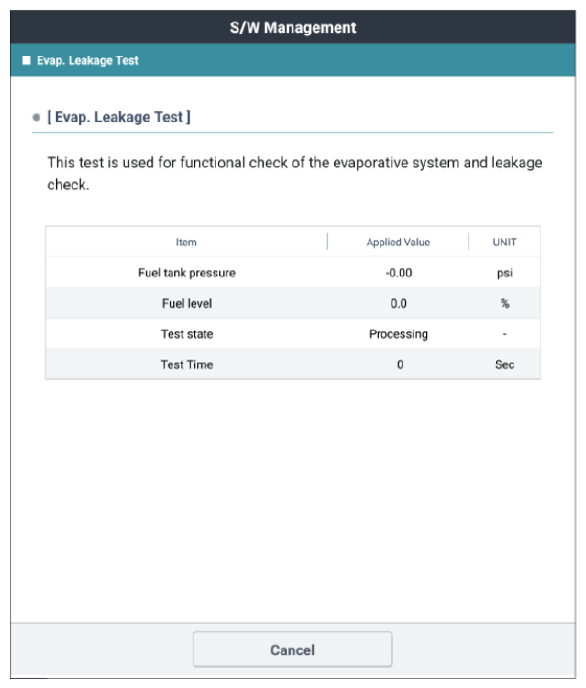This screenshot has height=688, width=586.
Task: Click the Sec unit cell
Action: [x=504, y=365]
